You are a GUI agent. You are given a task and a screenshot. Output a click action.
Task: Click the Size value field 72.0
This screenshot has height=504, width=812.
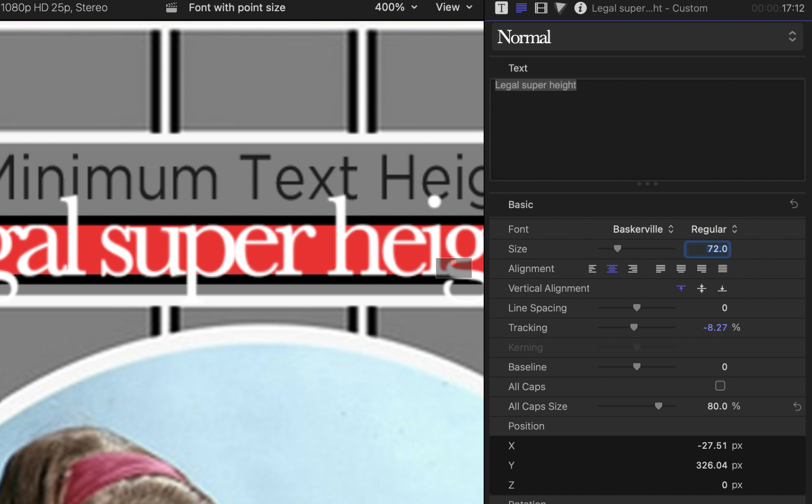(x=708, y=249)
